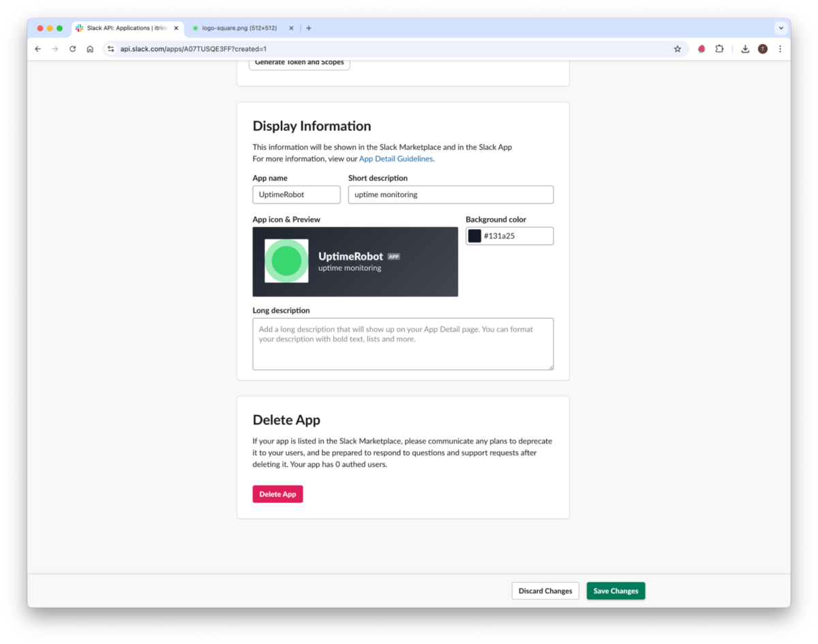Open the Chrome three-dot menu
Viewport: 818px width, 644px height.
(780, 48)
